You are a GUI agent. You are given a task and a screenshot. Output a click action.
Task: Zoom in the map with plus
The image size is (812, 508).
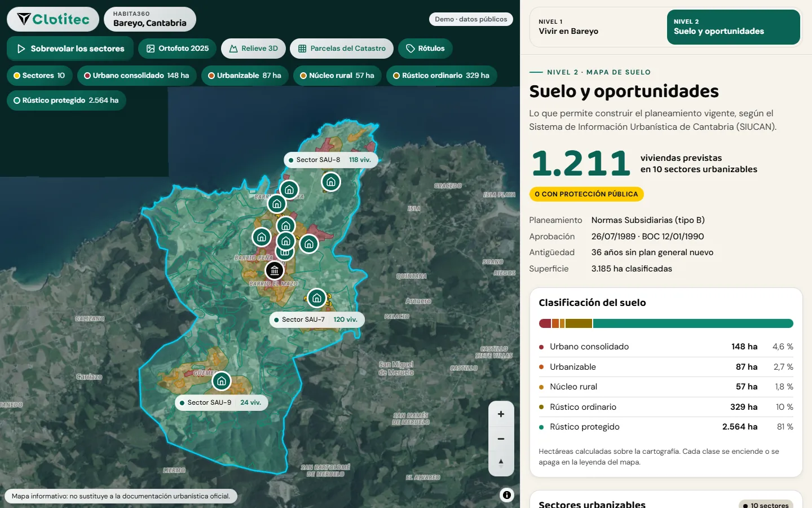click(501, 414)
